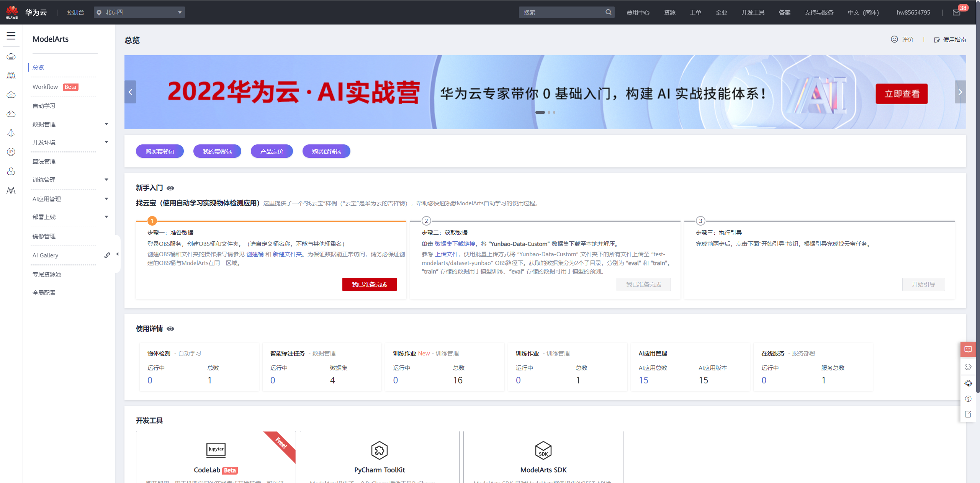Open the 数据集下载链接 link

click(455, 244)
